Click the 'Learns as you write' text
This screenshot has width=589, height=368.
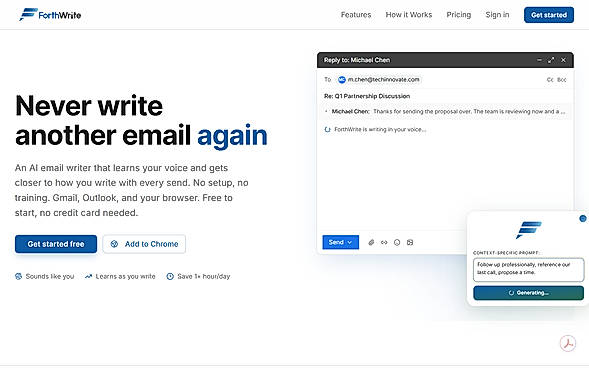click(x=125, y=276)
